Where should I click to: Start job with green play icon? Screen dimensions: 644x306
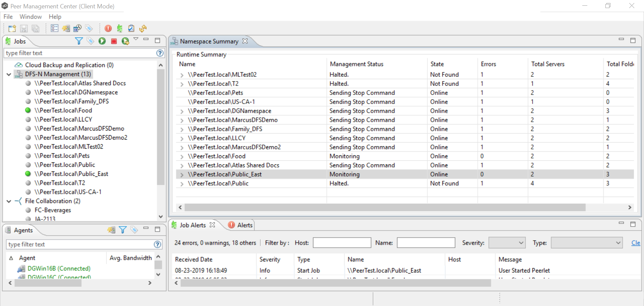click(102, 41)
